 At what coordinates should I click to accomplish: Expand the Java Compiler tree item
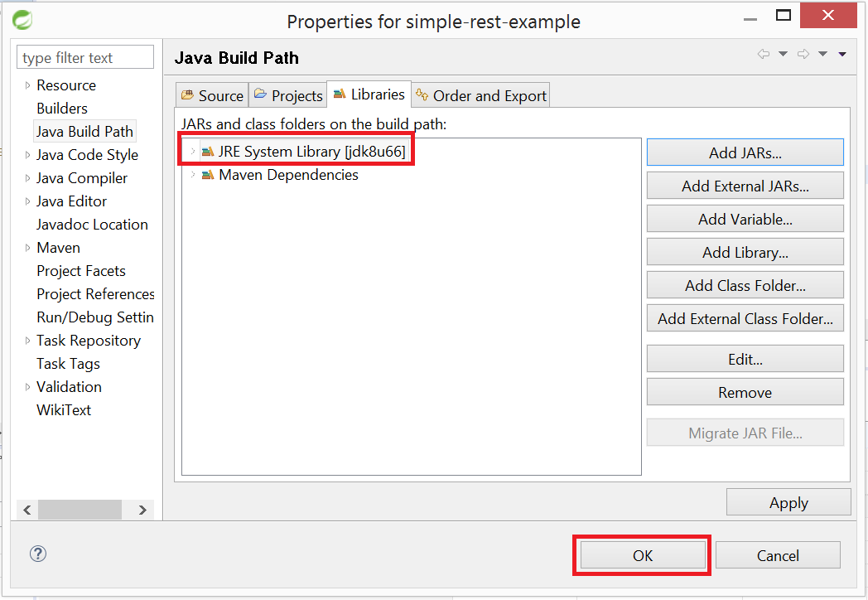coord(27,178)
